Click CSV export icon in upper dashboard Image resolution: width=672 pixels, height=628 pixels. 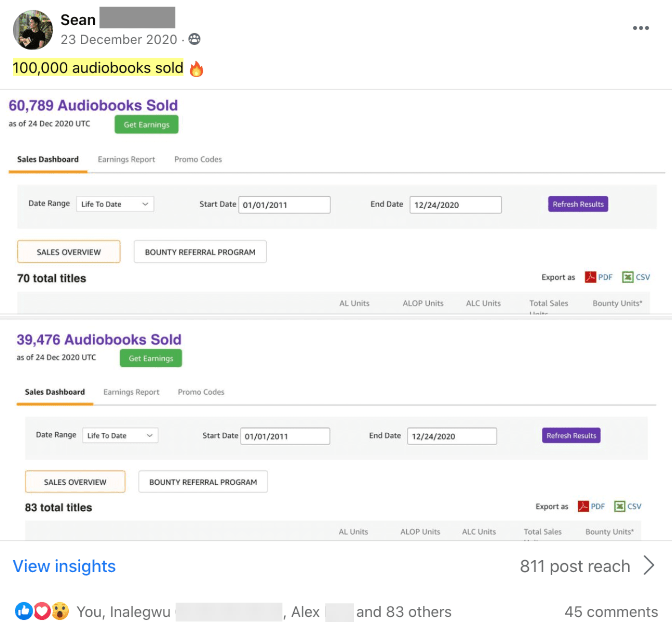pos(628,277)
